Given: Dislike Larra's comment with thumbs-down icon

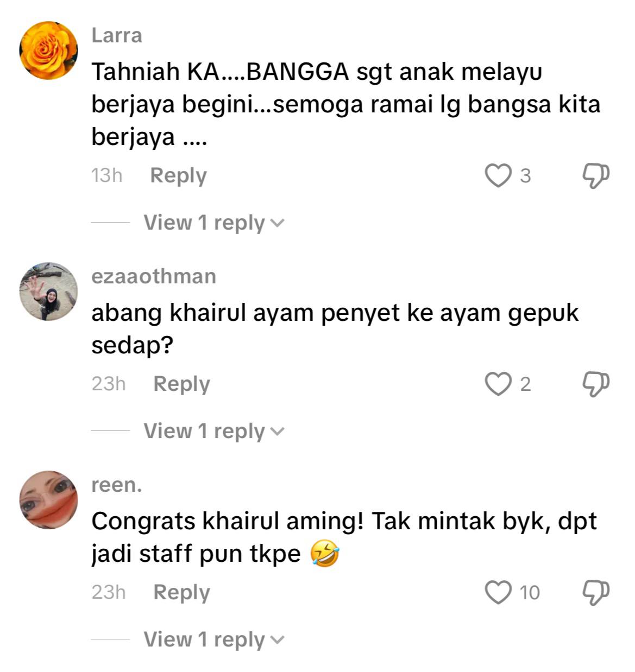Looking at the screenshot, I should tap(595, 176).
